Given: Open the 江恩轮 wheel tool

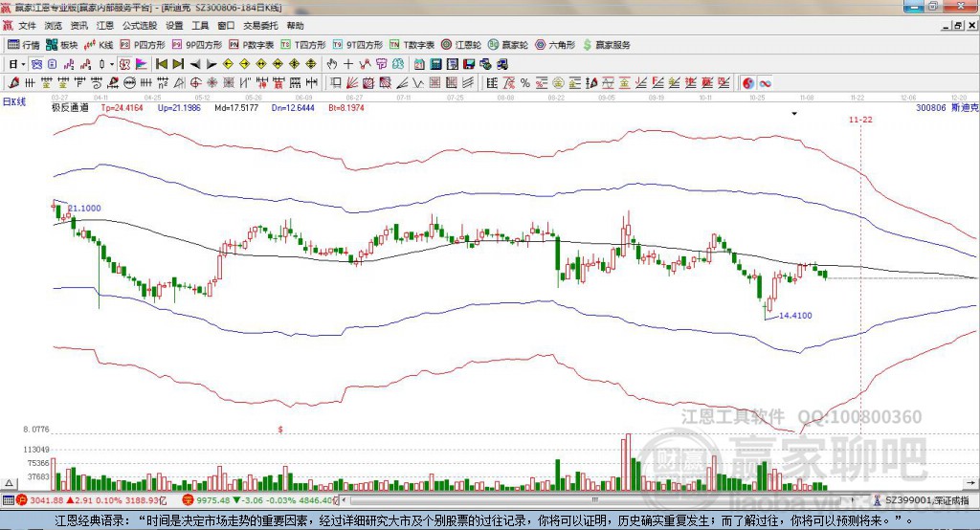Looking at the screenshot, I should point(461,45).
